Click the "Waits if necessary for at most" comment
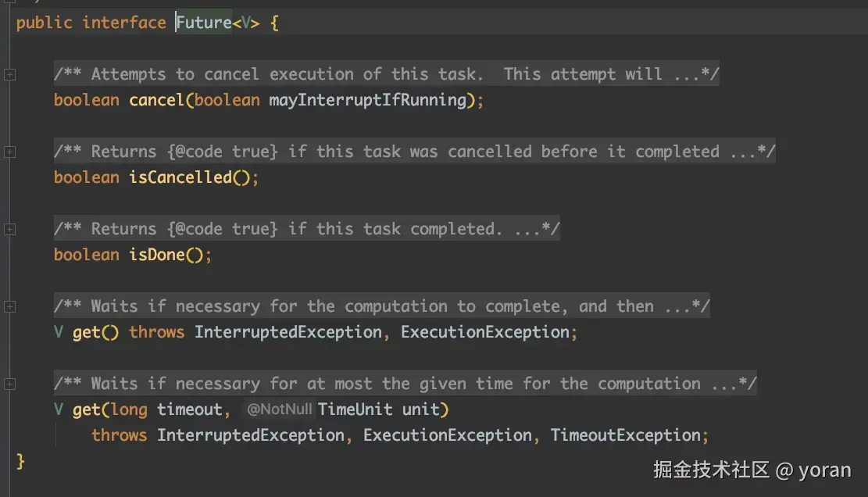This screenshot has height=497, width=868. pyautogui.click(x=405, y=384)
